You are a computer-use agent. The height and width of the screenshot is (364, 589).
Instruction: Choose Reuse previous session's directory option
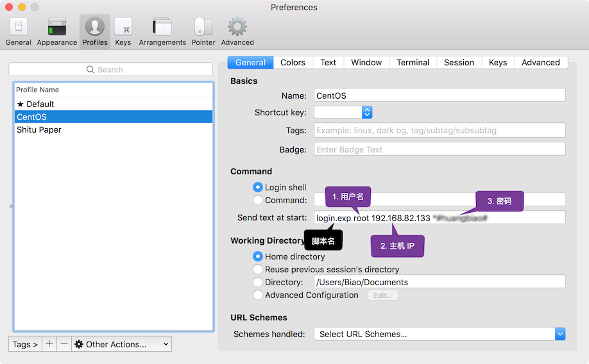pos(258,269)
